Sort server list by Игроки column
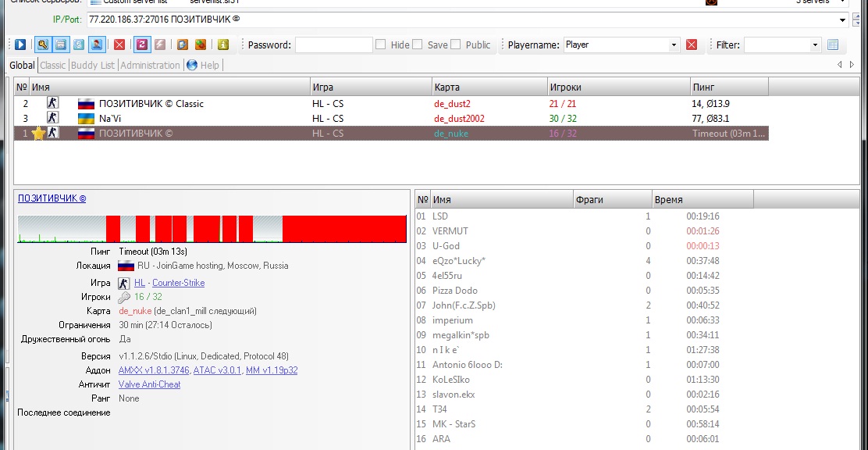Viewport: 868px width, 450px height. click(x=618, y=87)
